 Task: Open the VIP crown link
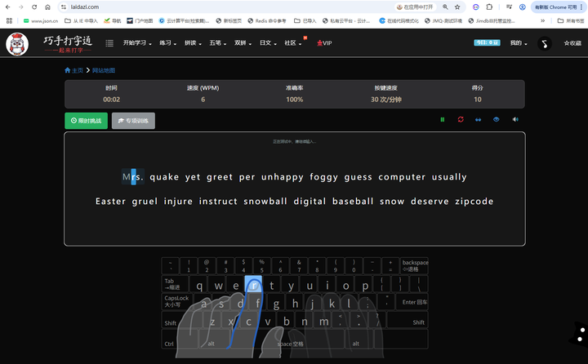pyautogui.click(x=324, y=43)
